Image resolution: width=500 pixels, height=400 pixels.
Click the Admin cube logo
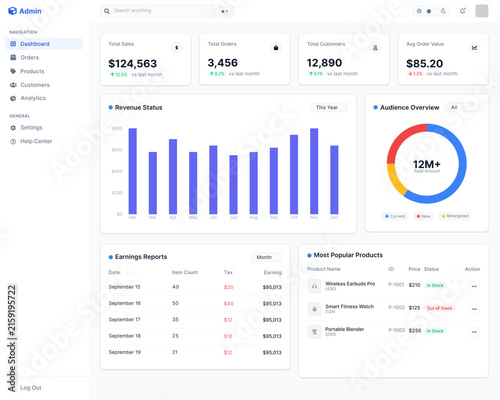tap(12, 11)
